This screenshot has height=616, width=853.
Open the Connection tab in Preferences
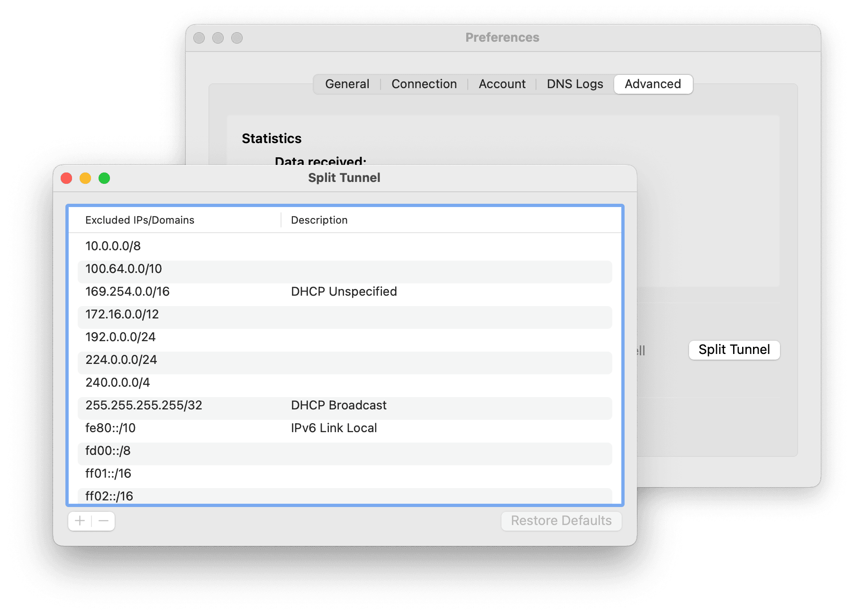424,84
